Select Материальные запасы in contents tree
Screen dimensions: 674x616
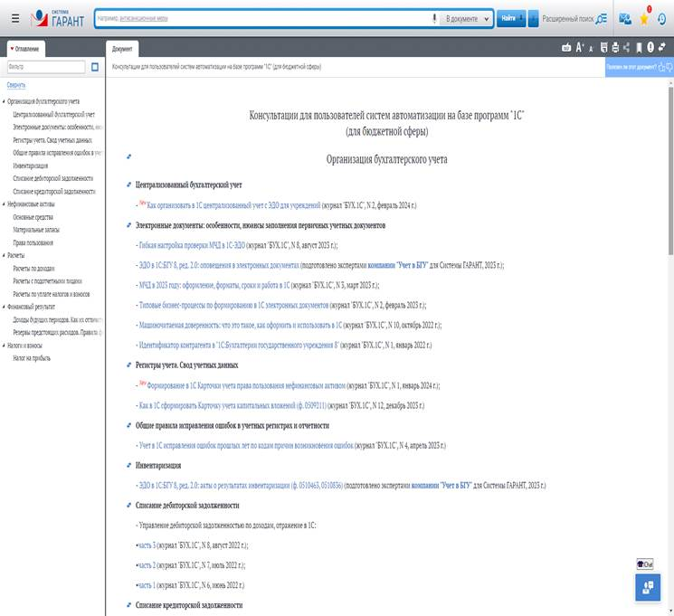click(x=36, y=230)
